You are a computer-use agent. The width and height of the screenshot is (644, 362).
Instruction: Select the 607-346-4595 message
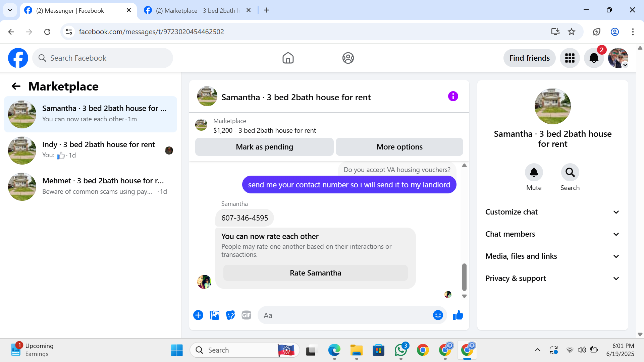coord(245,218)
